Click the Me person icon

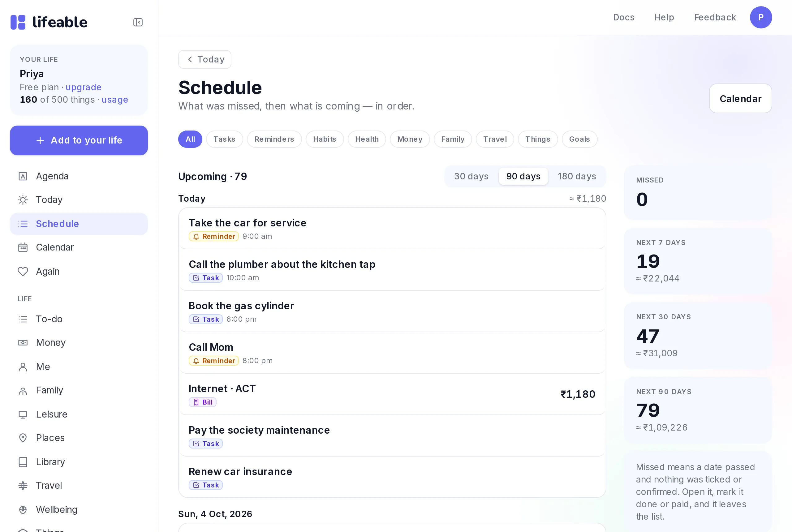pos(23,367)
